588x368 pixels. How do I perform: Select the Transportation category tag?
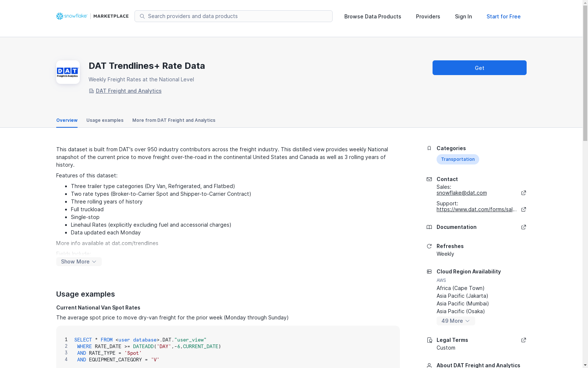[458, 159]
